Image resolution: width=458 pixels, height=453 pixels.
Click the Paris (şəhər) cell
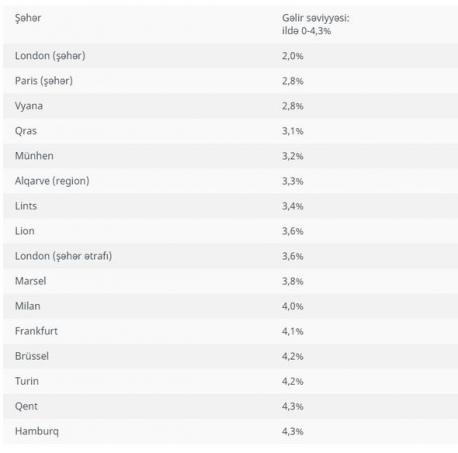[44, 81]
